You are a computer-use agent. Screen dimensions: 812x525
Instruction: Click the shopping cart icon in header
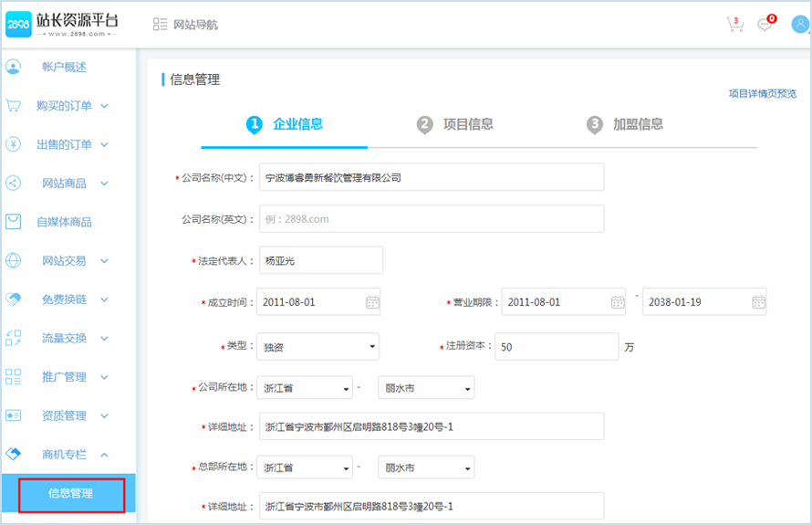[x=734, y=25]
